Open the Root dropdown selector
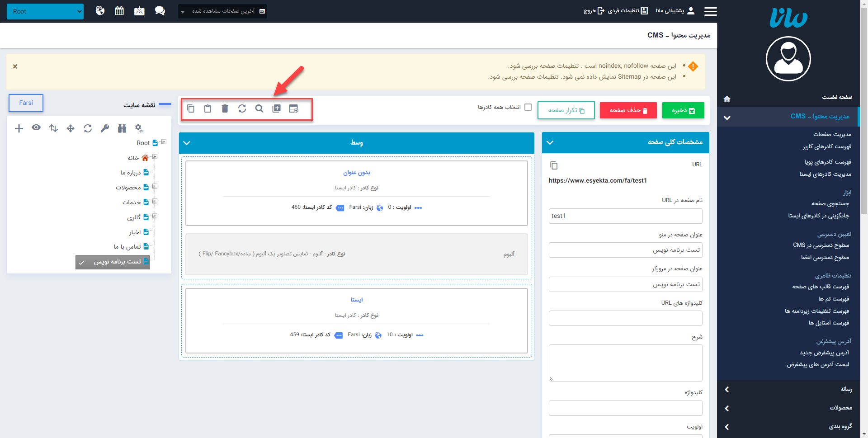The width and height of the screenshot is (868, 438). pos(45,11)
